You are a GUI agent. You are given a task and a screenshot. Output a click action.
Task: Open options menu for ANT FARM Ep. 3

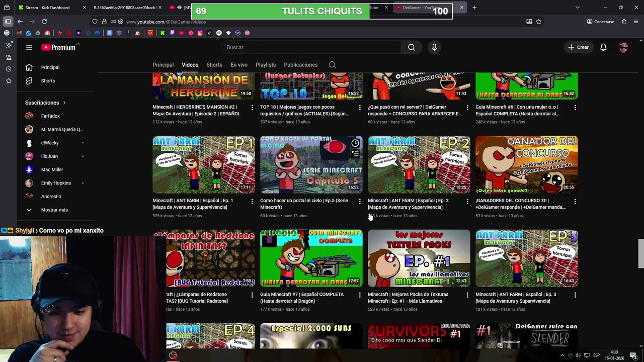[x=575, y=295]
